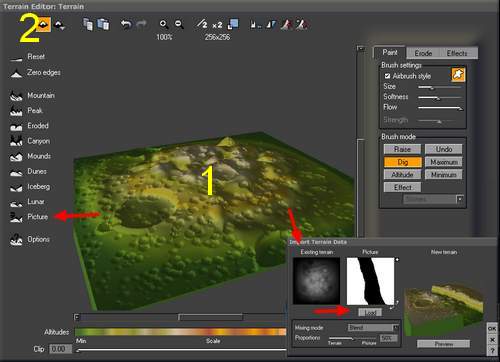Open the Picture import option
Screen dimensions: 500x362
[x=29, y=217]
